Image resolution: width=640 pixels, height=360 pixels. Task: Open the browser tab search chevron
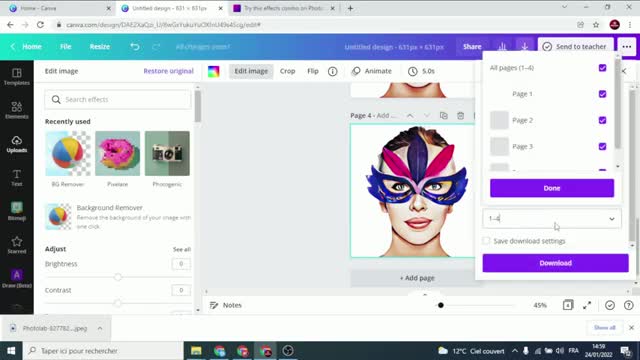click(x=564, y=7)
